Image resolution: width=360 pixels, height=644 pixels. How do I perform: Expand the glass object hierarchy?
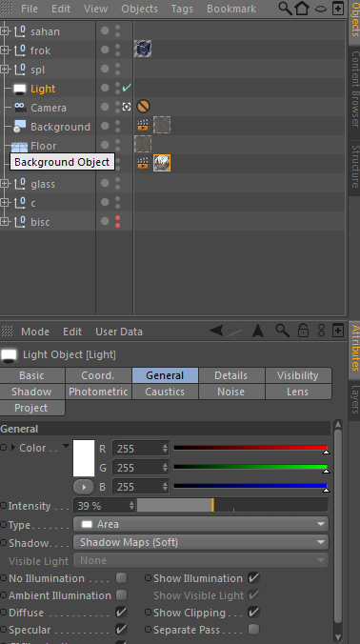click(5, 184)
